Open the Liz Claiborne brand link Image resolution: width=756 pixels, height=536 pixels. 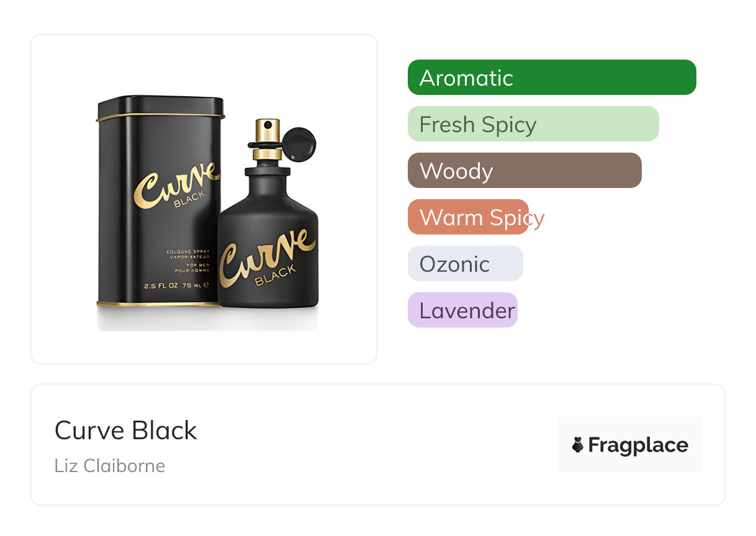pos(110,466)
